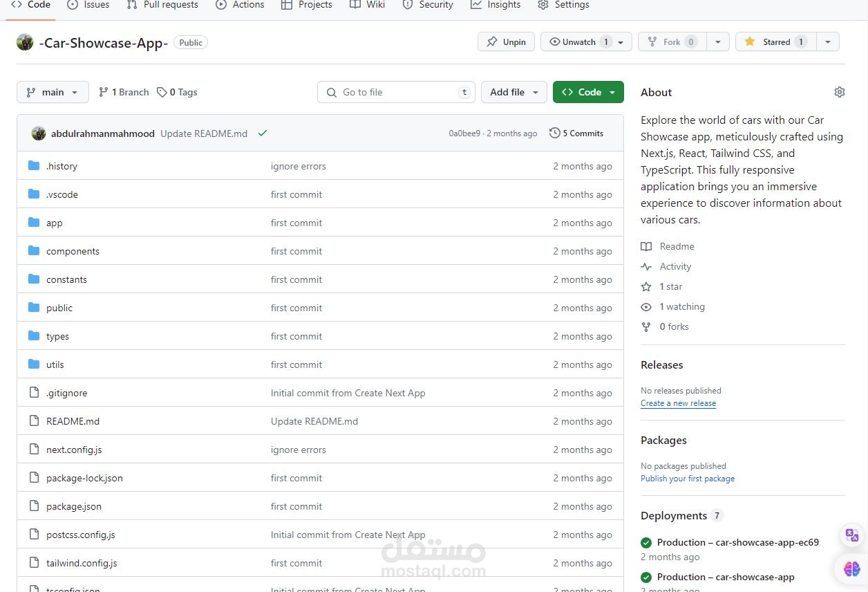The width and height of the screenshot is (868, 592).
Task: Open the green Code dropdown button
Action: (x=588, y=92)
